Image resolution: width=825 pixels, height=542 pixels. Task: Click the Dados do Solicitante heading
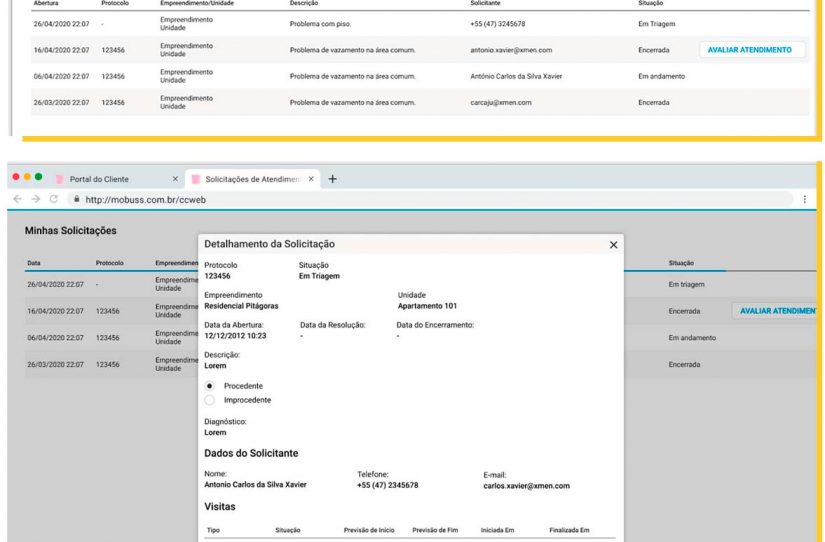coord(251,453)
